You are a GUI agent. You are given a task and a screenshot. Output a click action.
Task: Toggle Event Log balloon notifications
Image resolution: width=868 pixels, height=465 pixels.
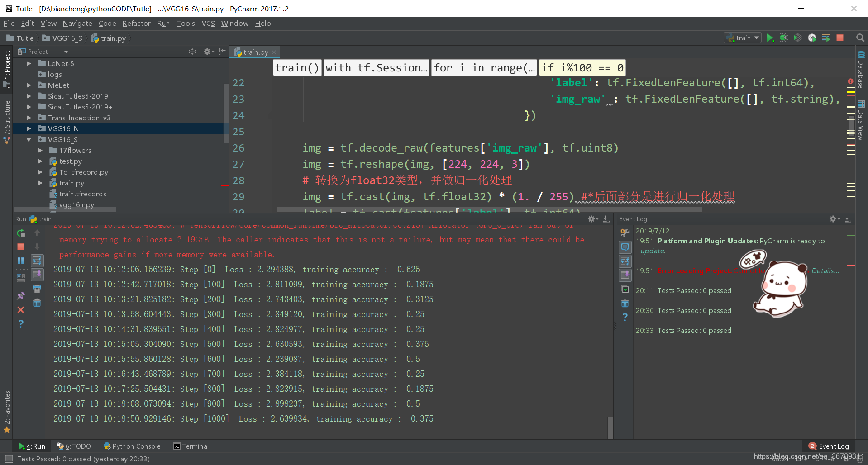[625, 247]
